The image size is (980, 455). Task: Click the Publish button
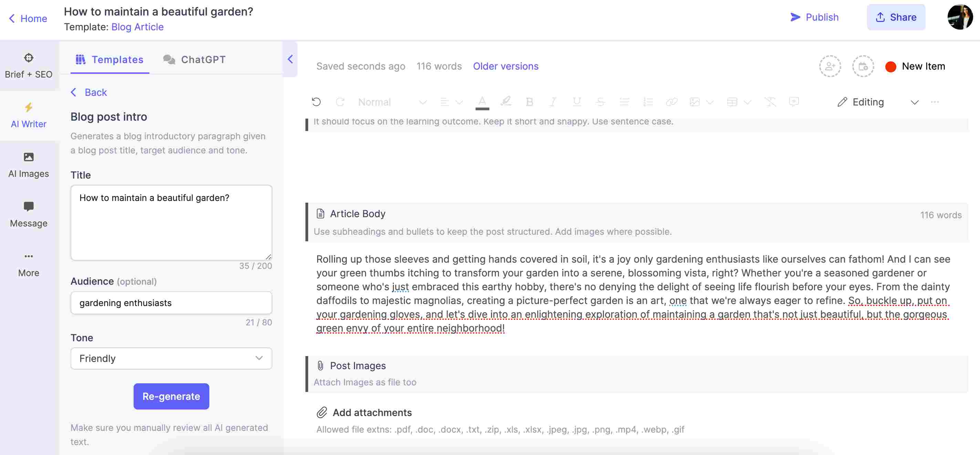tap(814, 17)
